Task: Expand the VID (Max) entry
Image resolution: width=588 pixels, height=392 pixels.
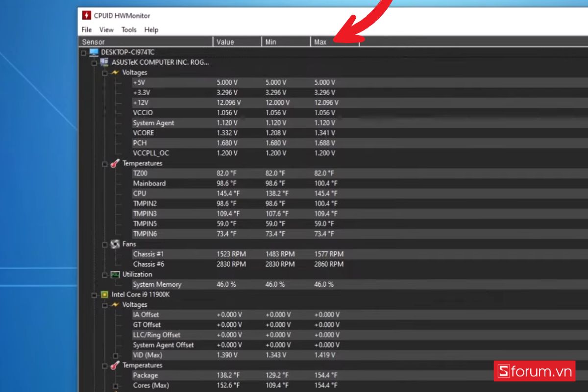Action: [x=116, y=356]
